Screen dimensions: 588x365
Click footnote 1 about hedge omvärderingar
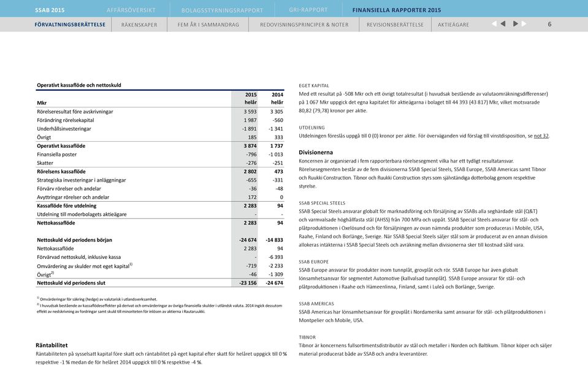[97, 299]
